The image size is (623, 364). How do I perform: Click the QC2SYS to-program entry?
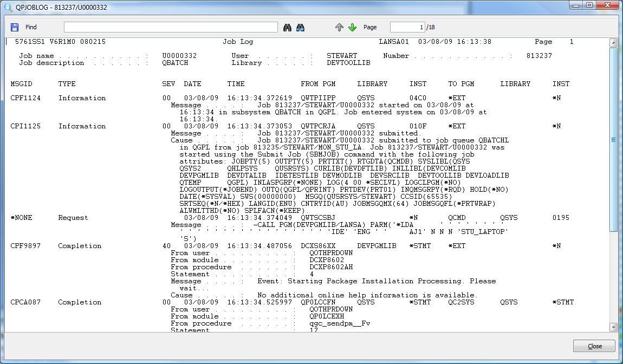461,302
